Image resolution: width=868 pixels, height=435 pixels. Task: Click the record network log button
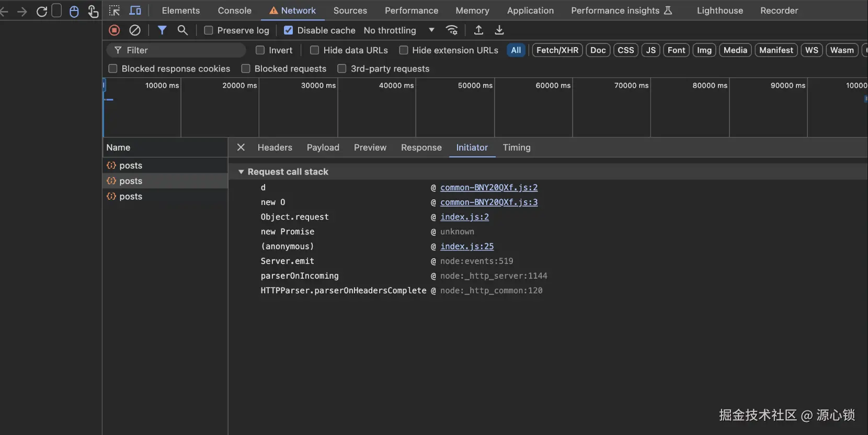click(x=114, y=30)
